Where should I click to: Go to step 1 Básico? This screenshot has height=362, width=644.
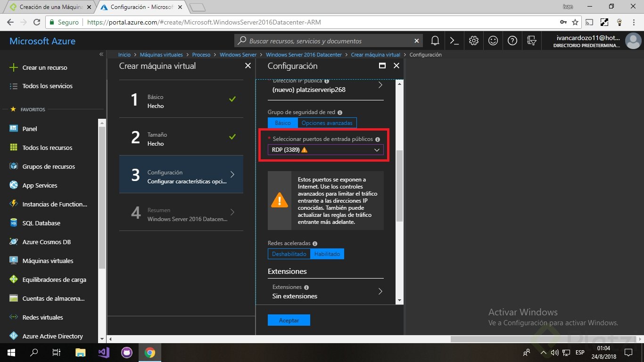click(182, 99)
